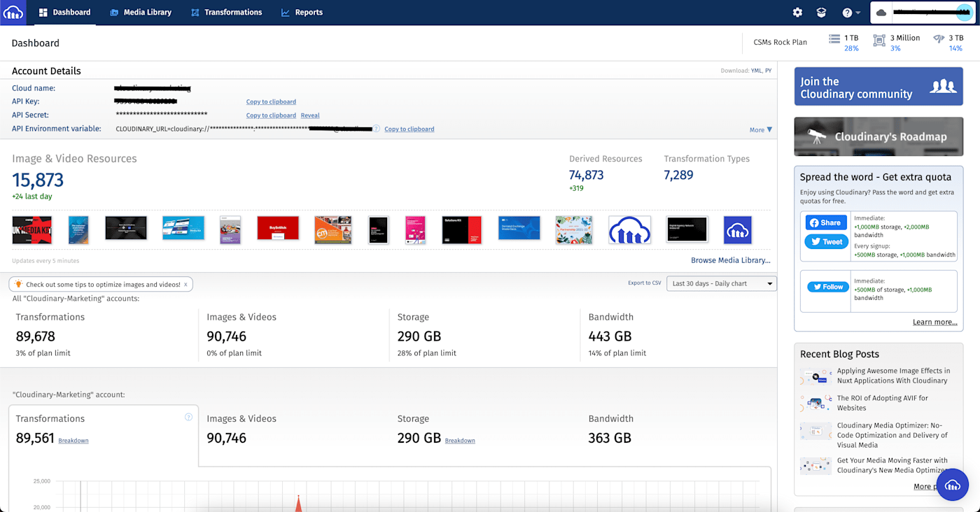Click the storage quota icon beside 1 TB
This screenshot has height=512, width=980.
point(834,39)
